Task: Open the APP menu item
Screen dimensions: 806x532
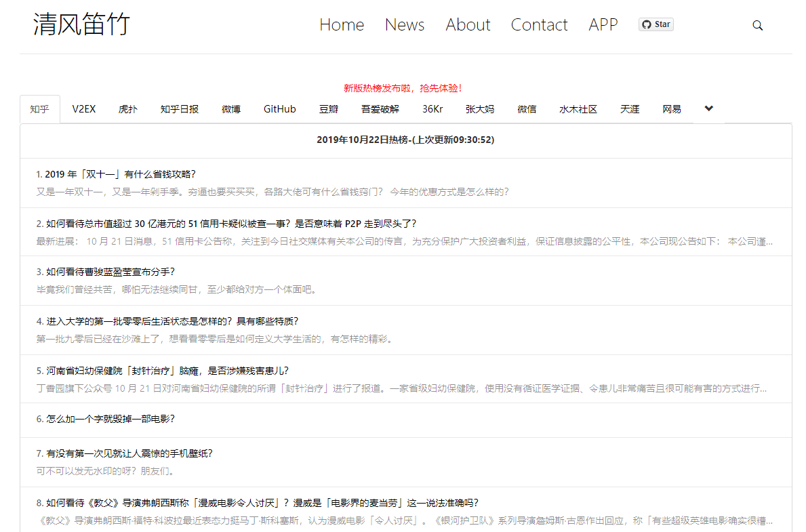Action: (603, 25)
